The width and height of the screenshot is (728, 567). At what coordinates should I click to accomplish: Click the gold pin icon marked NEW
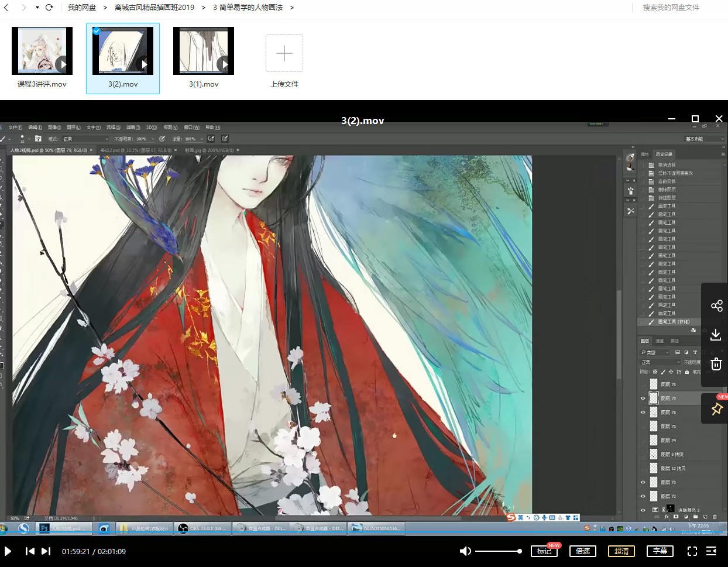coord(716,409)
